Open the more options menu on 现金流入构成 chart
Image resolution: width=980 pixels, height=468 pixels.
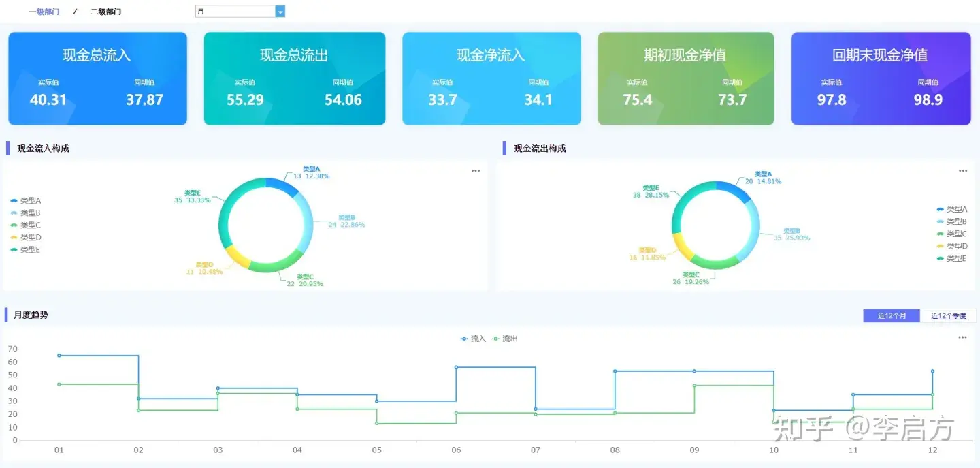coord(474,170)
